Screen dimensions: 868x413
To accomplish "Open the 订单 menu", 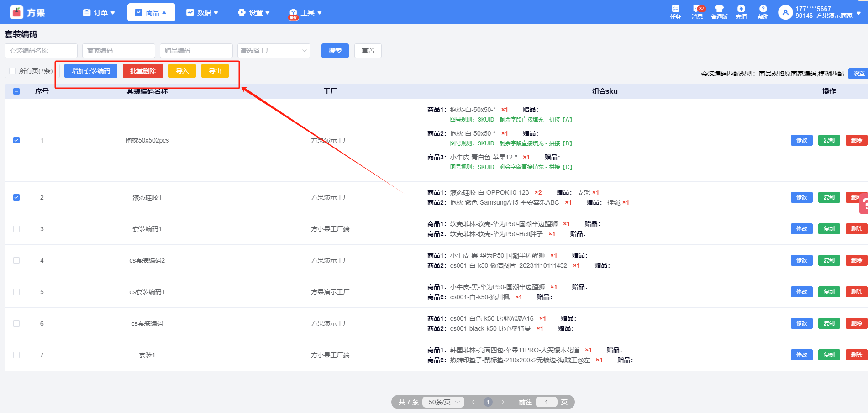I will click(x=99, y=13).
